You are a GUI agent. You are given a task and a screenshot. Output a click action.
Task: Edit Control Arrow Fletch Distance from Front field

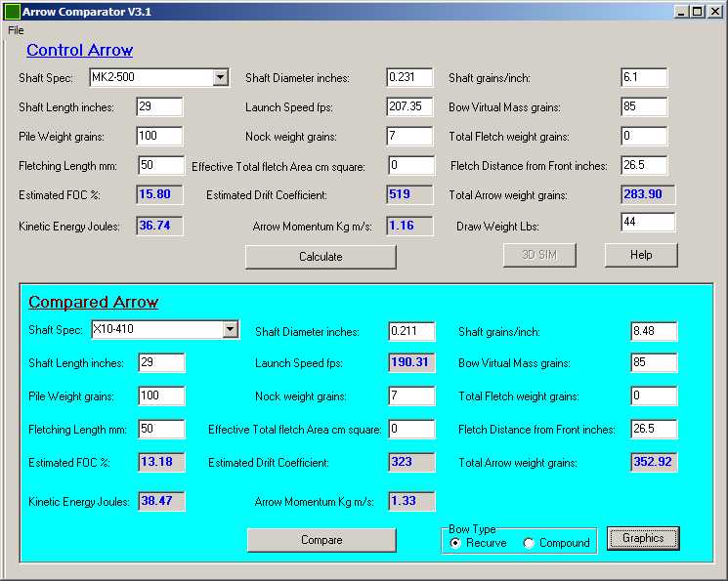click(644, 165)
